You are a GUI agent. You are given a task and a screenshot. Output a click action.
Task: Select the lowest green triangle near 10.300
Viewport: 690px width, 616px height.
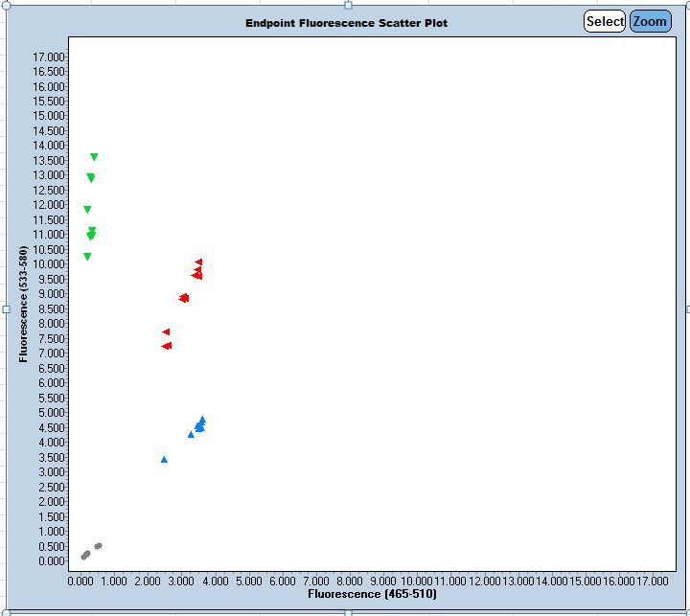(87, 256)
